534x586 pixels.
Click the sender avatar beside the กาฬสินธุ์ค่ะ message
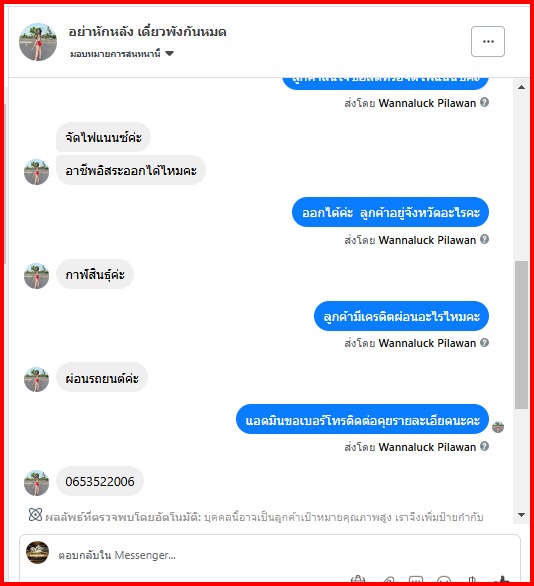pyautogui.click(x=37, y=276)
